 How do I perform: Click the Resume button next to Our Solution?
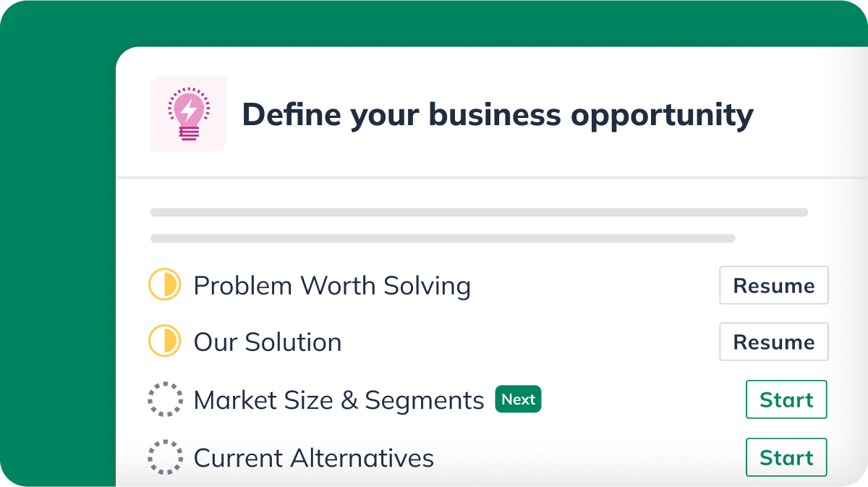coord(773,342)
